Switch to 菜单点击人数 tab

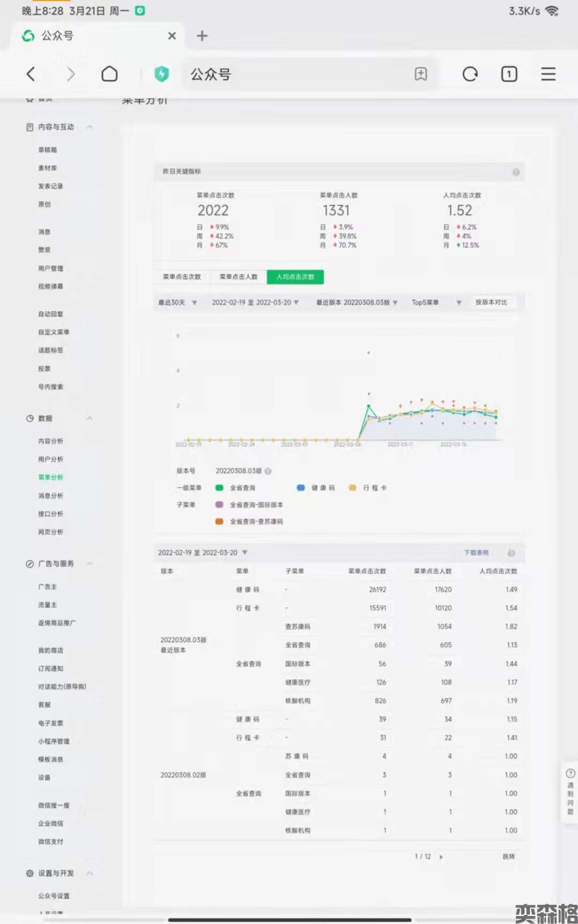click(x=239, y=277)
